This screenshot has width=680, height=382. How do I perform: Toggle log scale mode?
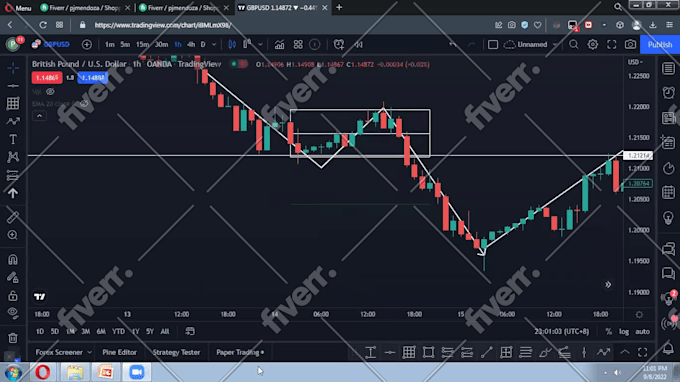click(x=624, y=331)
